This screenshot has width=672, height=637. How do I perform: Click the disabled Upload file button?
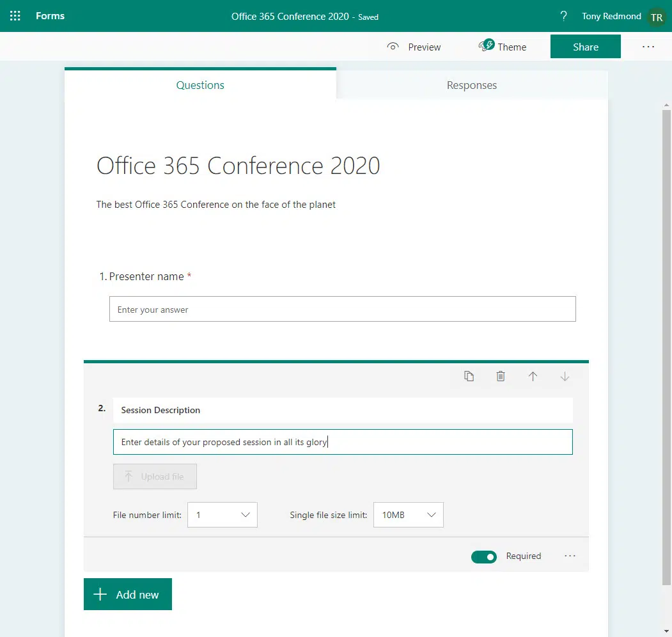click(155, 476)
